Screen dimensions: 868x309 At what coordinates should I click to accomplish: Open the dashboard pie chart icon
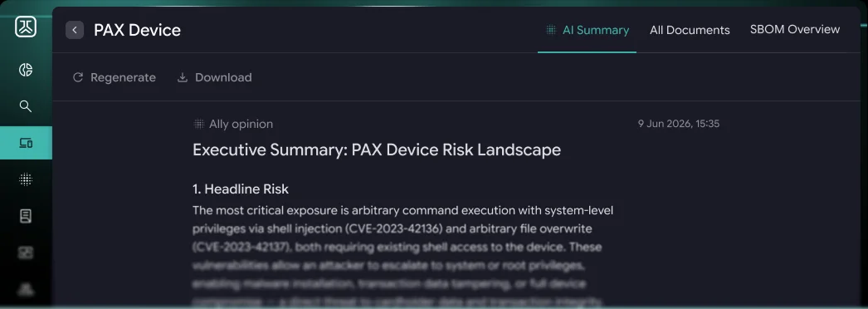click(x=26, y=70)
